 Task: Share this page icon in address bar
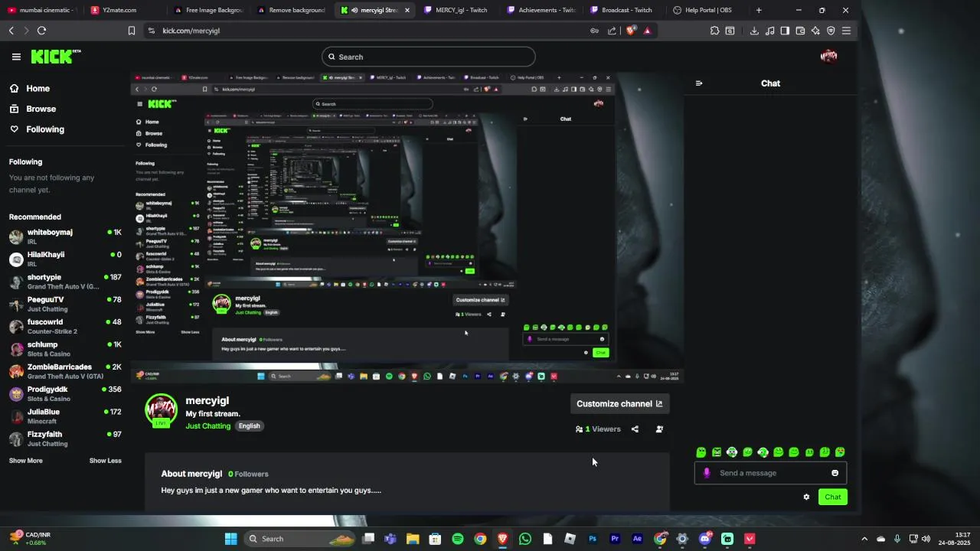point(612,31)
